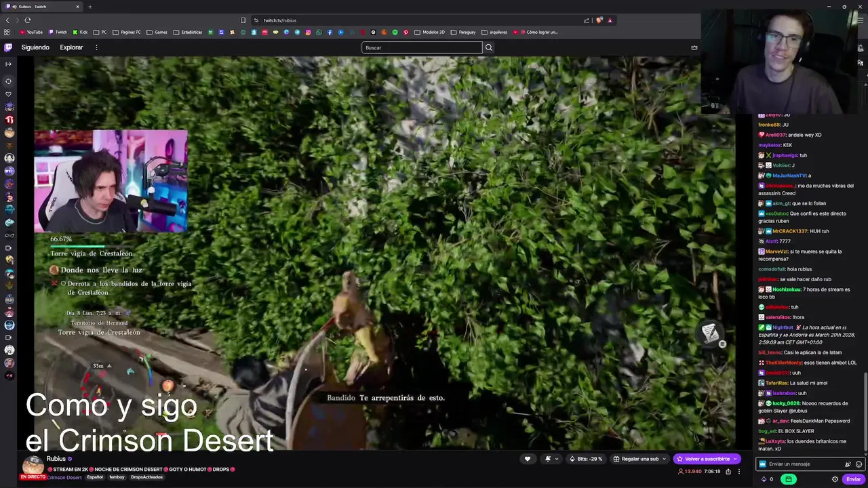The width and height of the screenshot is (868, 488).
Task: Open the Instagram bookmark icon
Action: click(x=308, y=32)
